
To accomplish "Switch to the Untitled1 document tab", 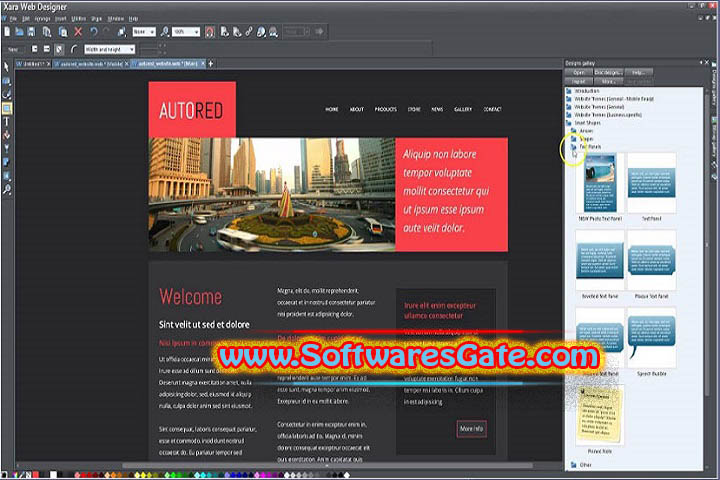I will coord(34,64).
